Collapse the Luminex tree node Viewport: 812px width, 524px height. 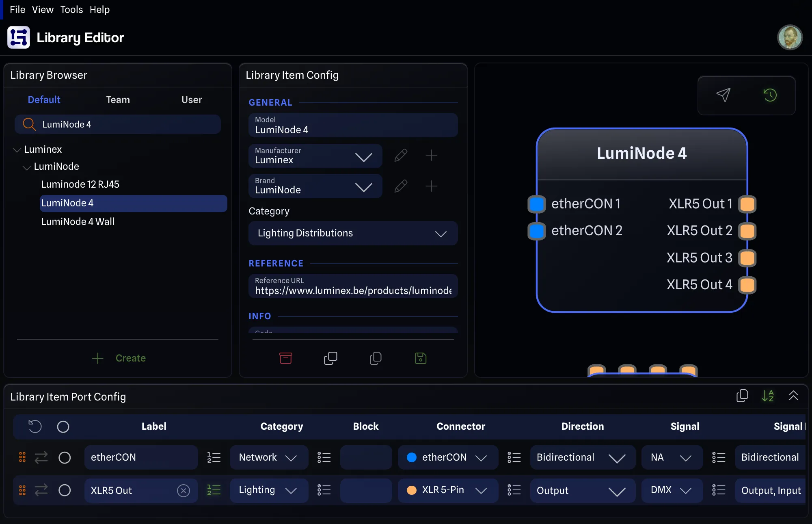pyautogui.click(x=17, y=150)
